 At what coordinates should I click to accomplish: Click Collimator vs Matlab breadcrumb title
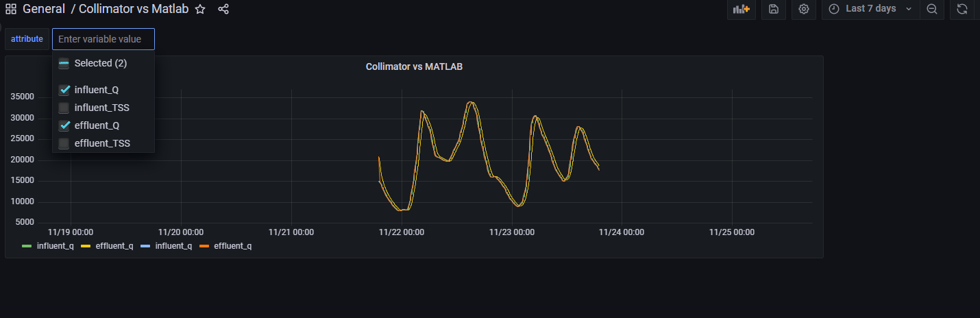point(134,9)
